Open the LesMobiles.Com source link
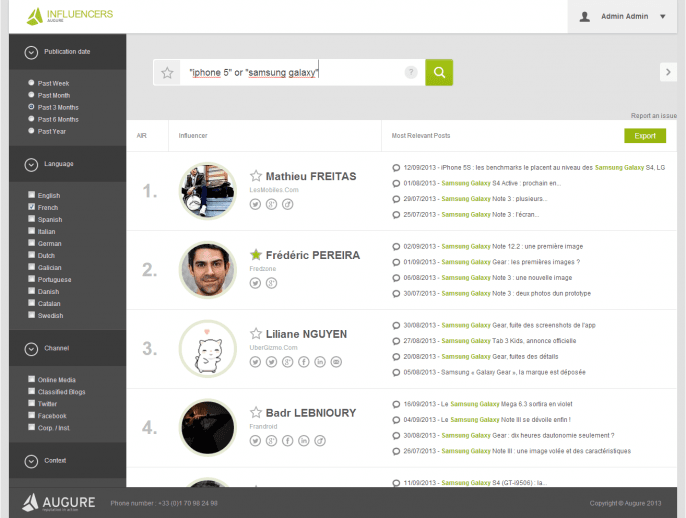The height and width of the screenshot is (518, 686). pos(274,190)
